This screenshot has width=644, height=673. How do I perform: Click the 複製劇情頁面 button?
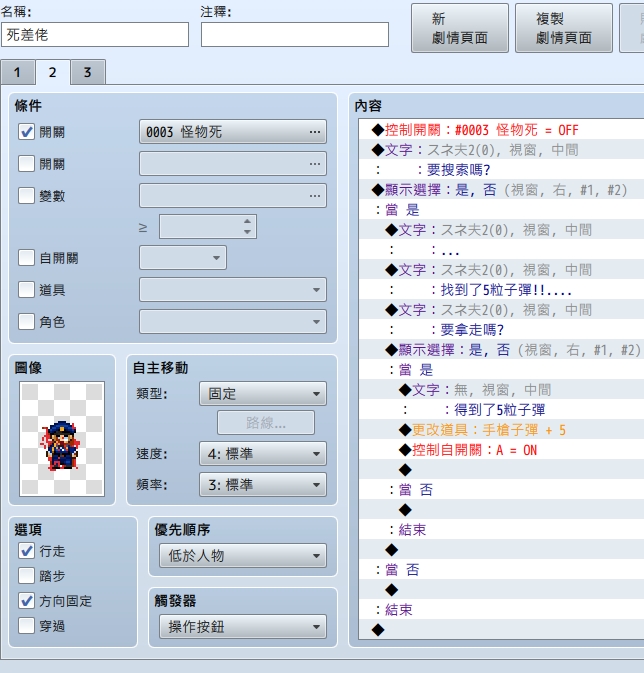(564, 28)
